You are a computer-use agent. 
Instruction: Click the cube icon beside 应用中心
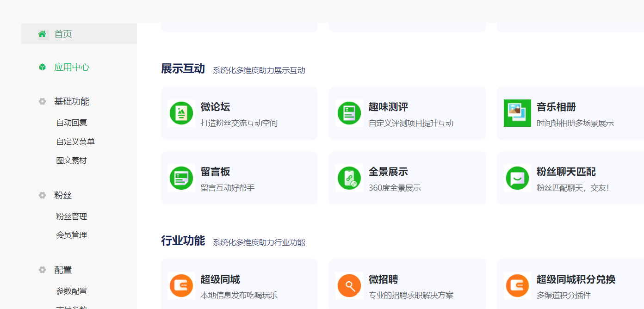click(x=42, y=67)
